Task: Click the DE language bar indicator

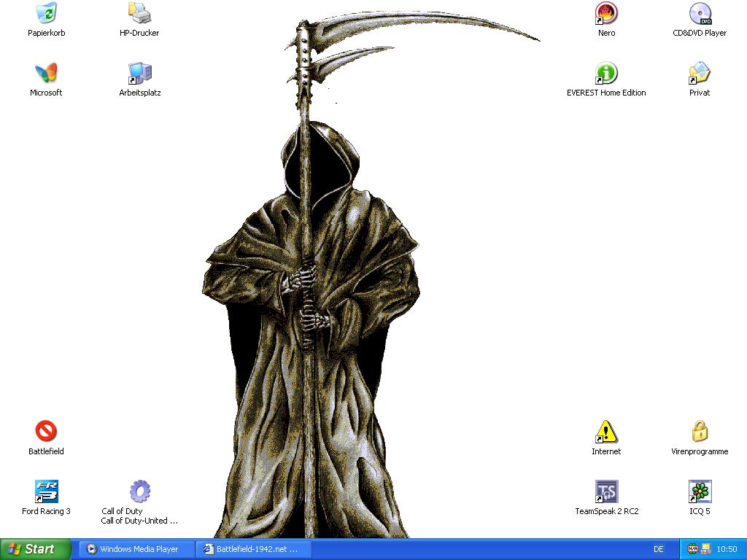Action: pos(659,549)
